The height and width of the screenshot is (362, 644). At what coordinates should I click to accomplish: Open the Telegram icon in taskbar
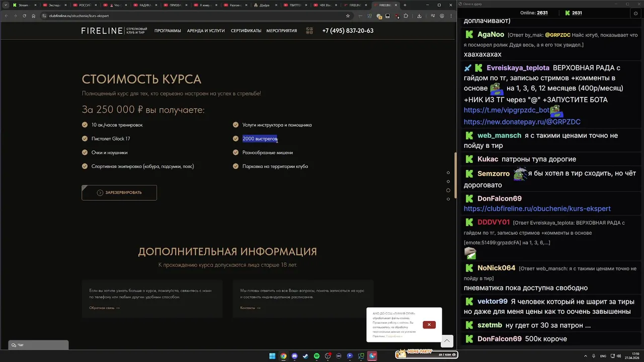pos(373,356)
